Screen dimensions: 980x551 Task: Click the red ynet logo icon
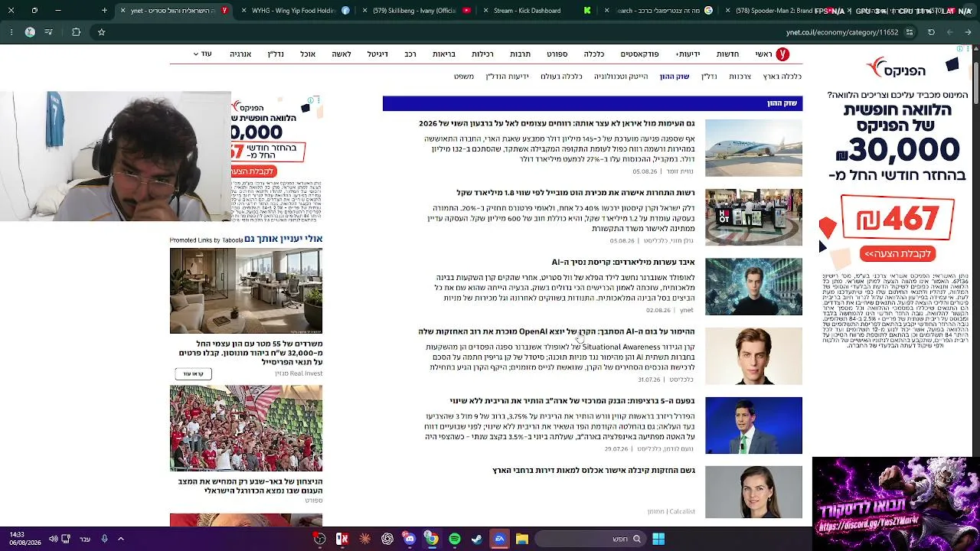[x=782, y=54]
